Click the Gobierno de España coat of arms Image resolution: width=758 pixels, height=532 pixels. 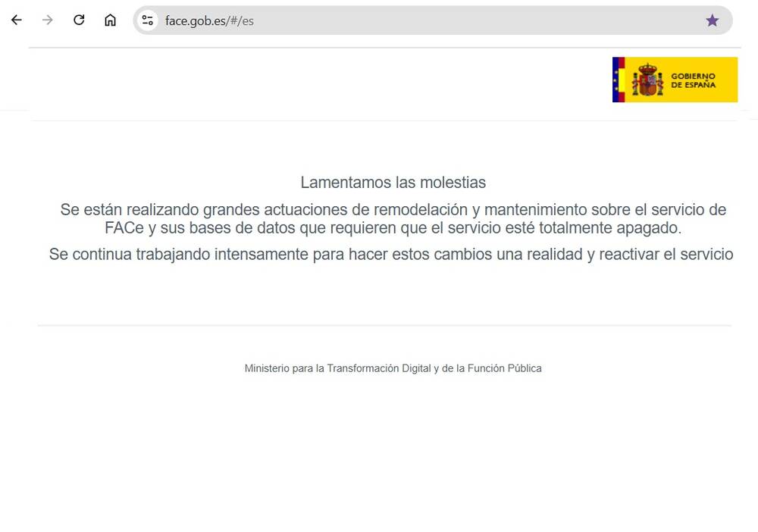[x=648, y=79]
